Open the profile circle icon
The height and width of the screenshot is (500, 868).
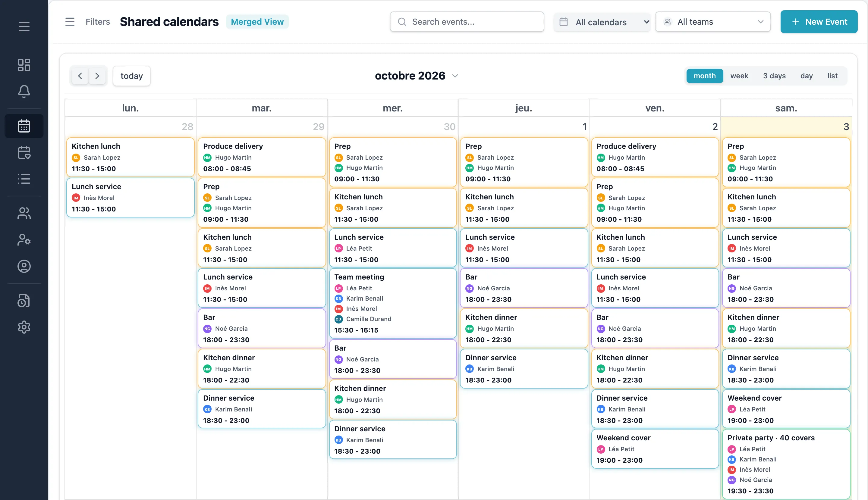point(24,266)
